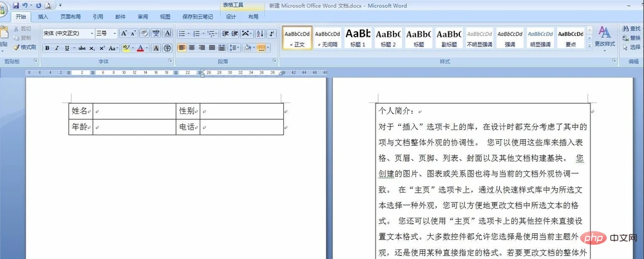Click the Sort A-Z icon

pos(260,34)
